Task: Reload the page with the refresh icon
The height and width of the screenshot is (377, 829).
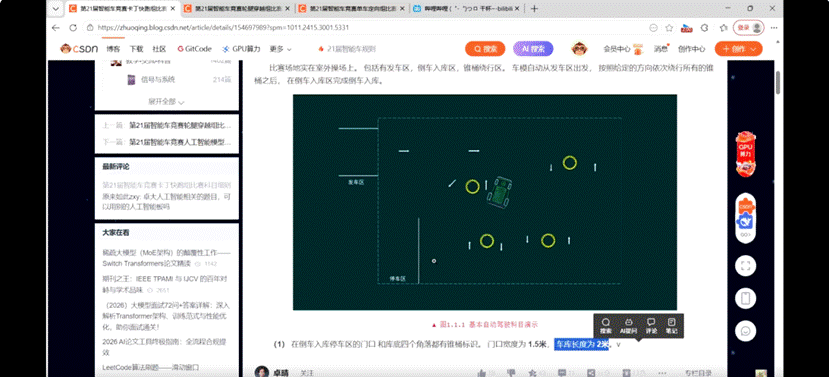Action: click(x=72, y=27)
